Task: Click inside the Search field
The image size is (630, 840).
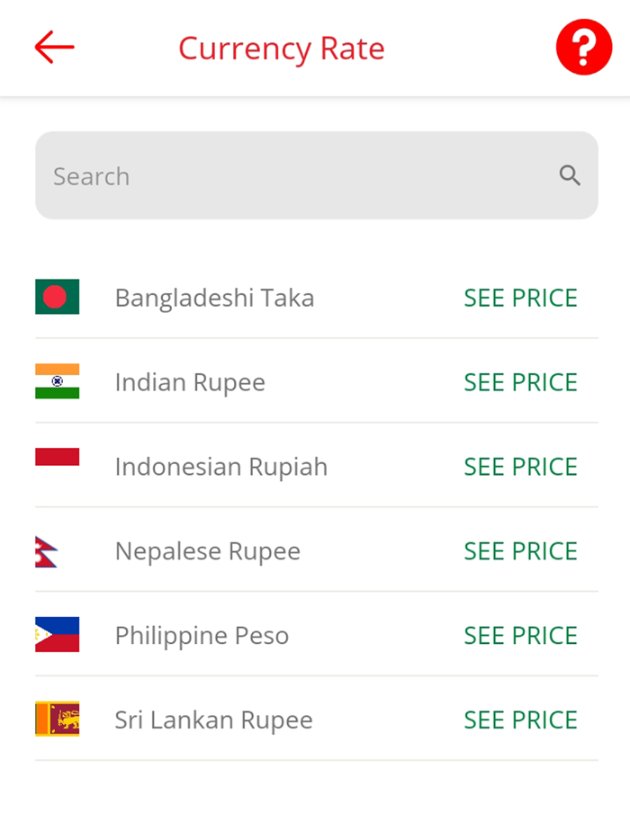Action: (270, 175)
